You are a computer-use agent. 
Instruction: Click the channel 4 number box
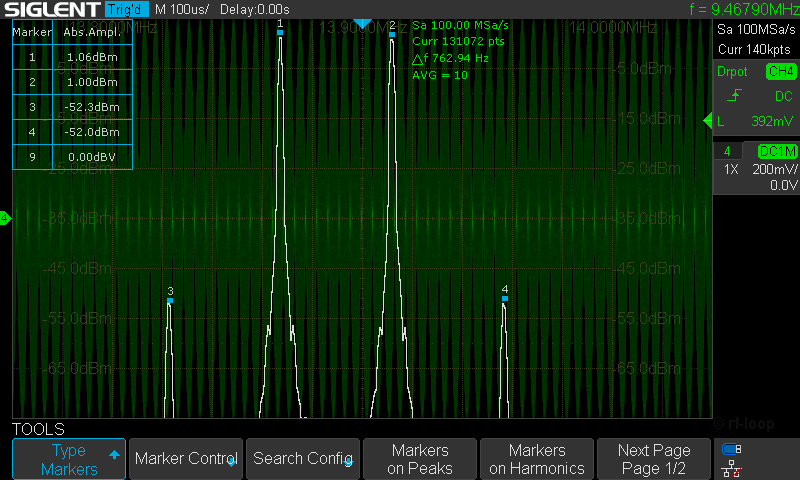[x=727, y=151]
